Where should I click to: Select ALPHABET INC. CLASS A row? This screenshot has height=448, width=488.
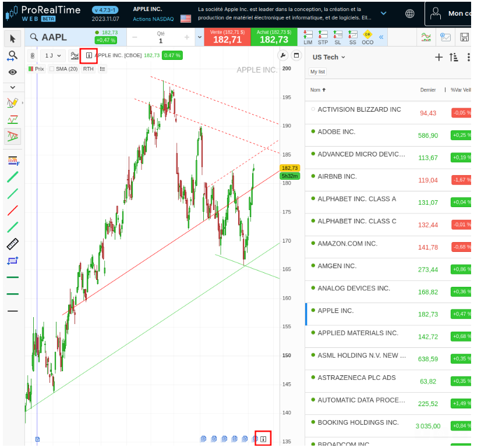(388, 202)
